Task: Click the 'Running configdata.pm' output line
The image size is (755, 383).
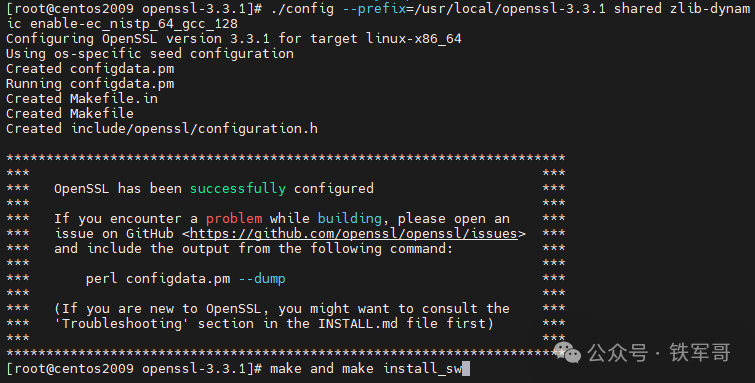Action: tap(90, 84)
